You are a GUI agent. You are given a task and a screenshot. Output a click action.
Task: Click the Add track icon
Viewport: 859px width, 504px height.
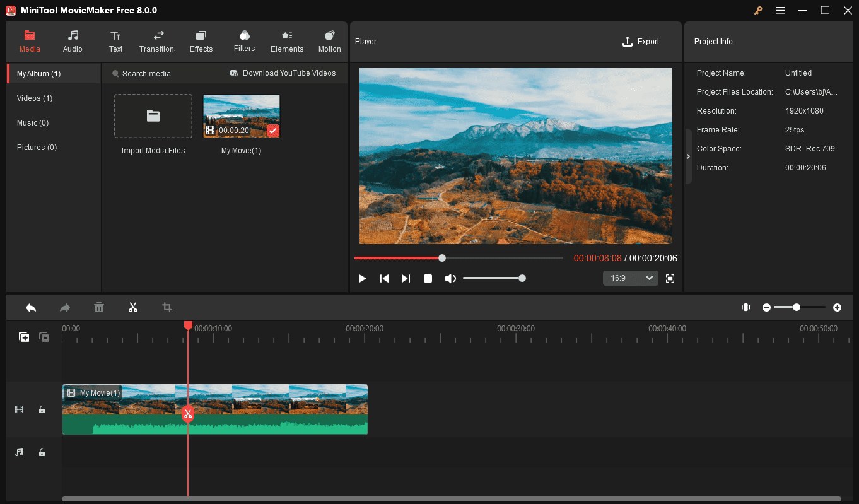click(24, 337)
